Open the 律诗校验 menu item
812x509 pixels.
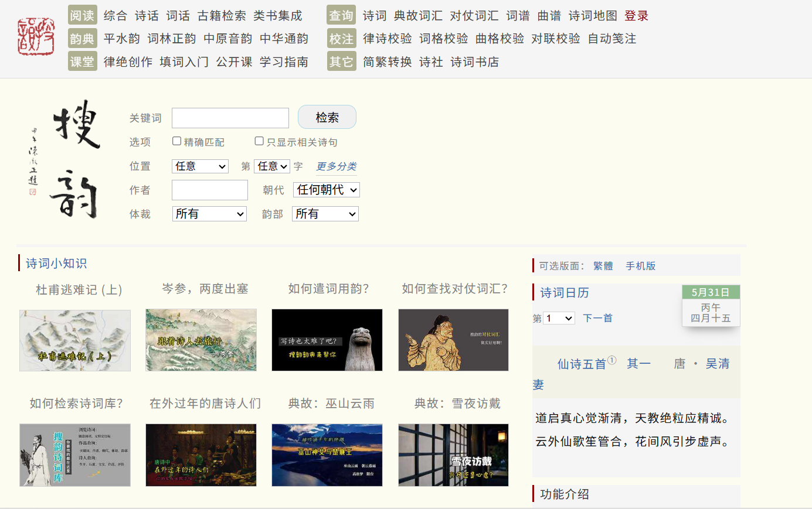388,39
